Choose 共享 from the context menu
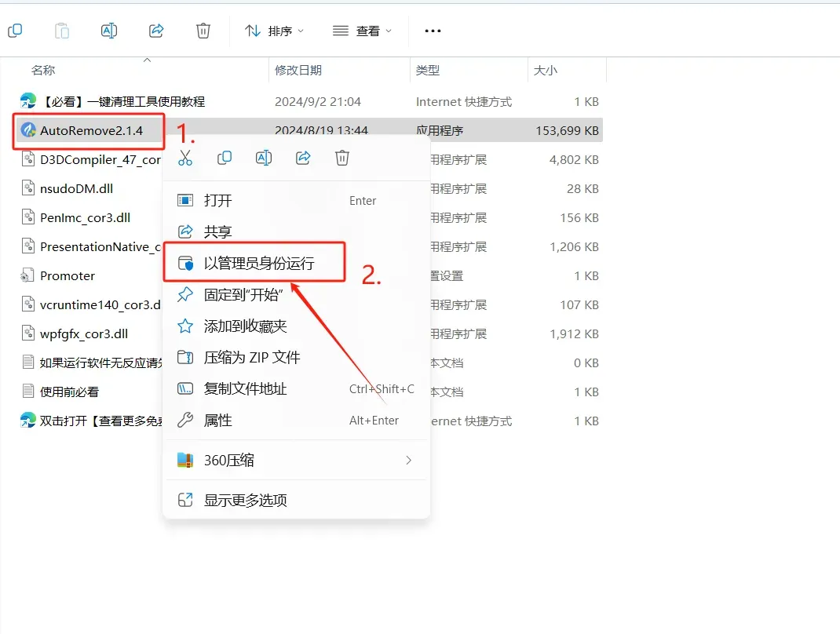 point(296,231)
